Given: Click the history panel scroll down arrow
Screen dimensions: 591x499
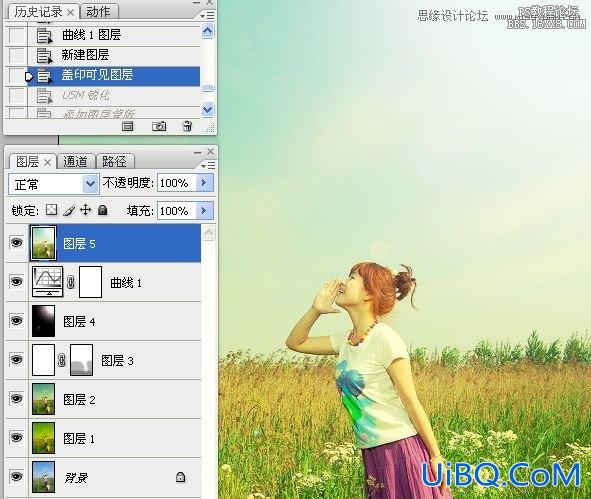Looking at the screenshot, I should point(208,110).
